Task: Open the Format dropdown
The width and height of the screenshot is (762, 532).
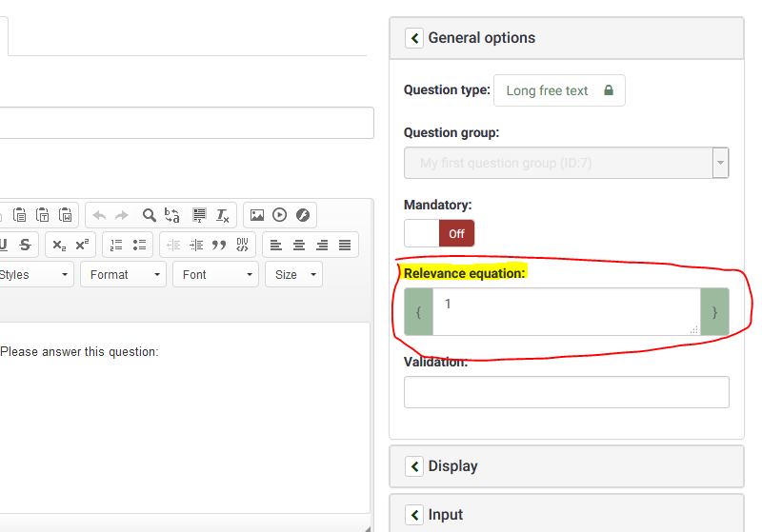Action: 123,274
